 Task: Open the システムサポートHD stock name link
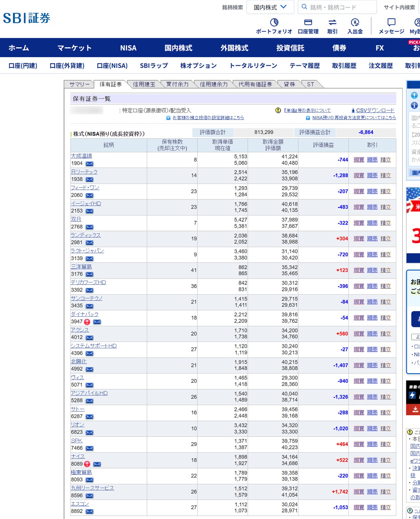[x=94, y=346]
